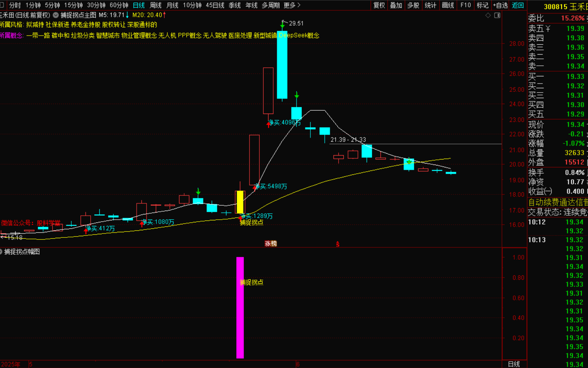Image resolution: width=588 pixels, height=368 pixels.
Task: Select the 画线 drawing tool
Action: [448, 5]
